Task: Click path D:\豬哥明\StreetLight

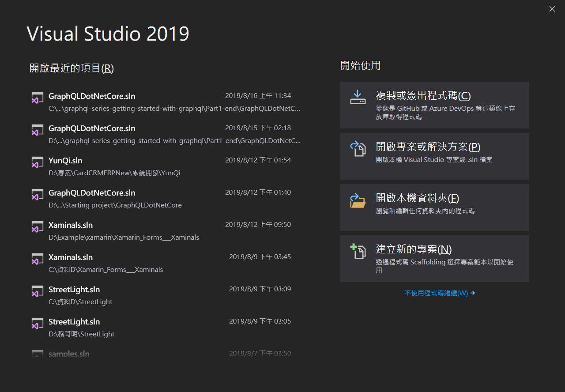Action: tap(81, 334)
